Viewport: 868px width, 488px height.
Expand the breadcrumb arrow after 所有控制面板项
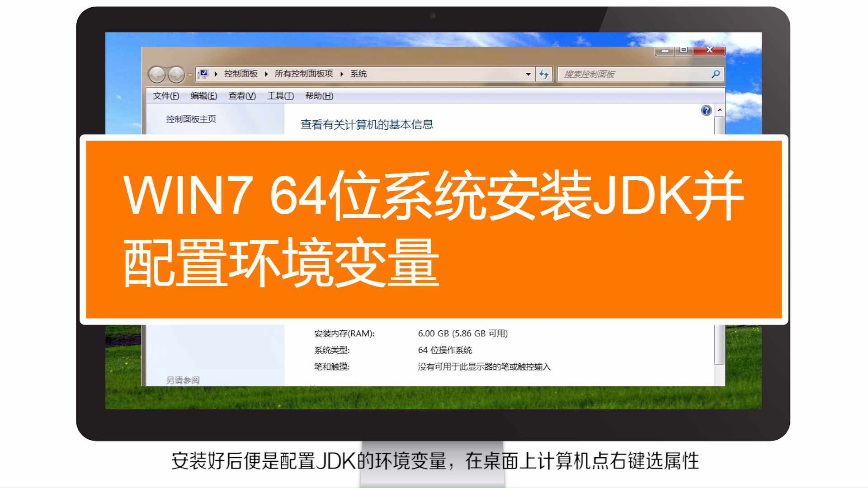[342, 74]
